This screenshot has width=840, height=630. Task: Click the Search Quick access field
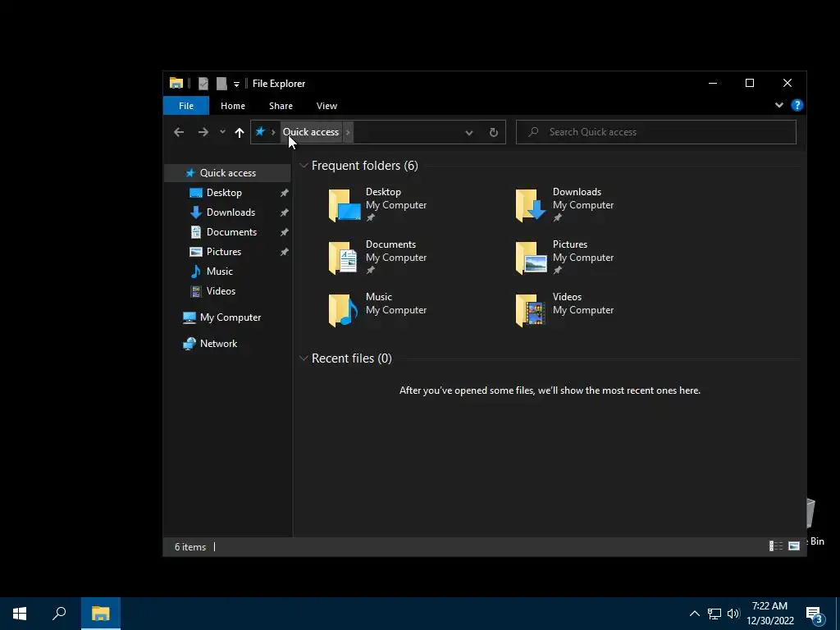pyautogui.click(x=655, y=132)
